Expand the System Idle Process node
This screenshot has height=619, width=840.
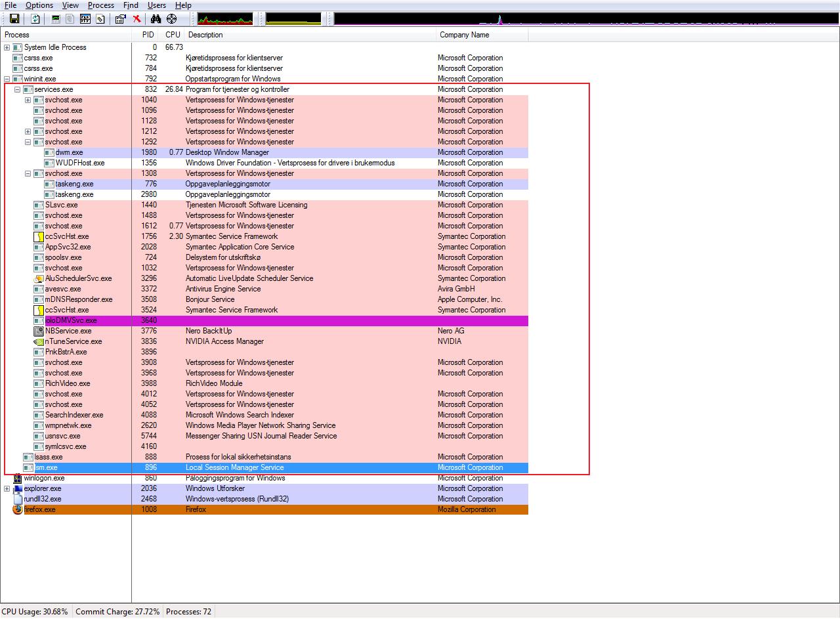[7, 47]
